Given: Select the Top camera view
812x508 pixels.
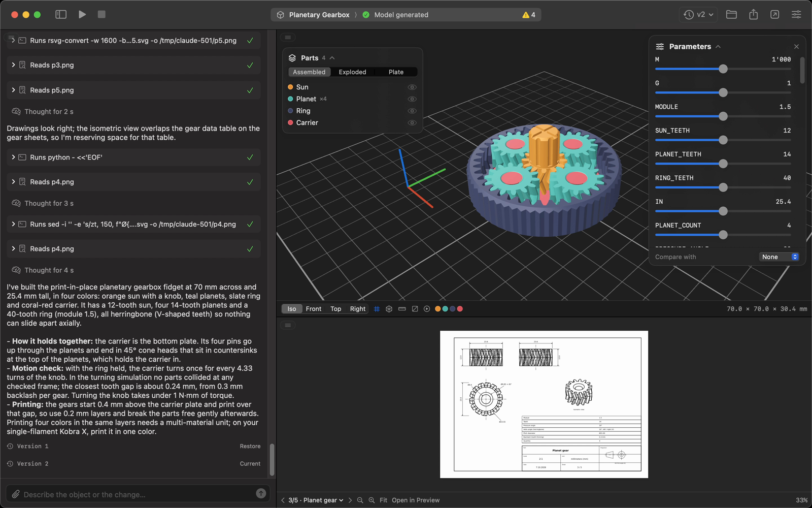Looking at the screenshot, I should pos(336,309).
